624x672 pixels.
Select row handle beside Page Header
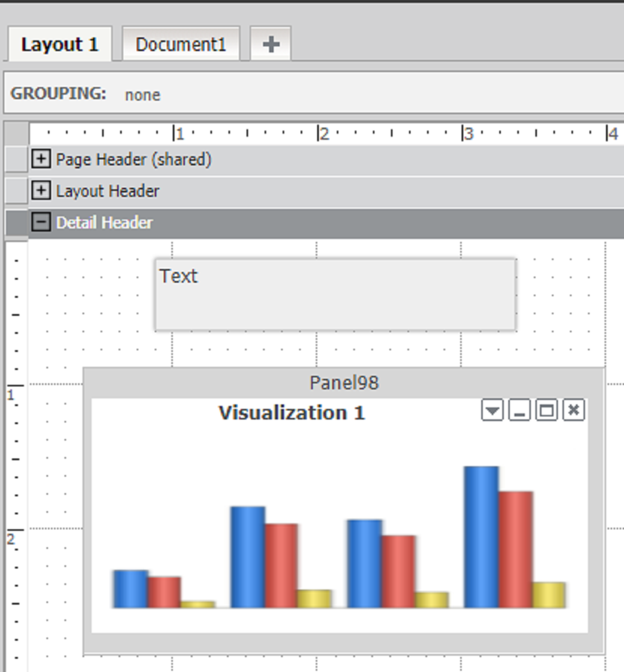[x=16, y=159]
